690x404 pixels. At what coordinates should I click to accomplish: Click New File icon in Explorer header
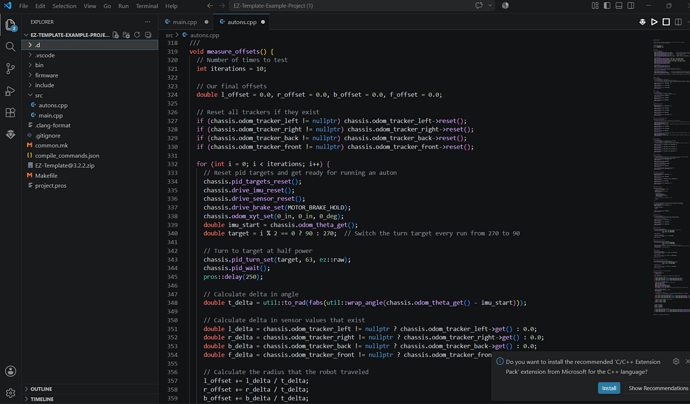[116, 35]
